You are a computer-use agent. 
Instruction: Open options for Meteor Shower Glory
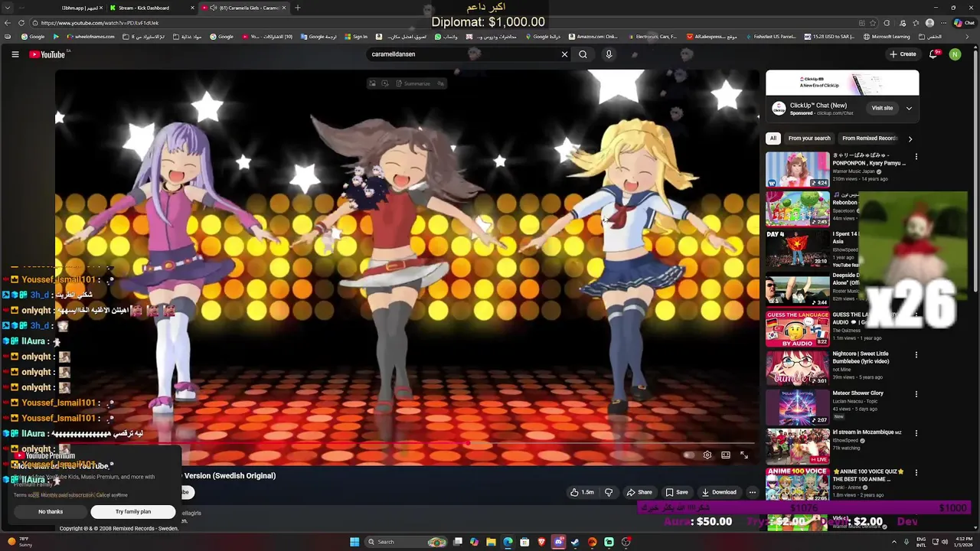coord(916,394)
